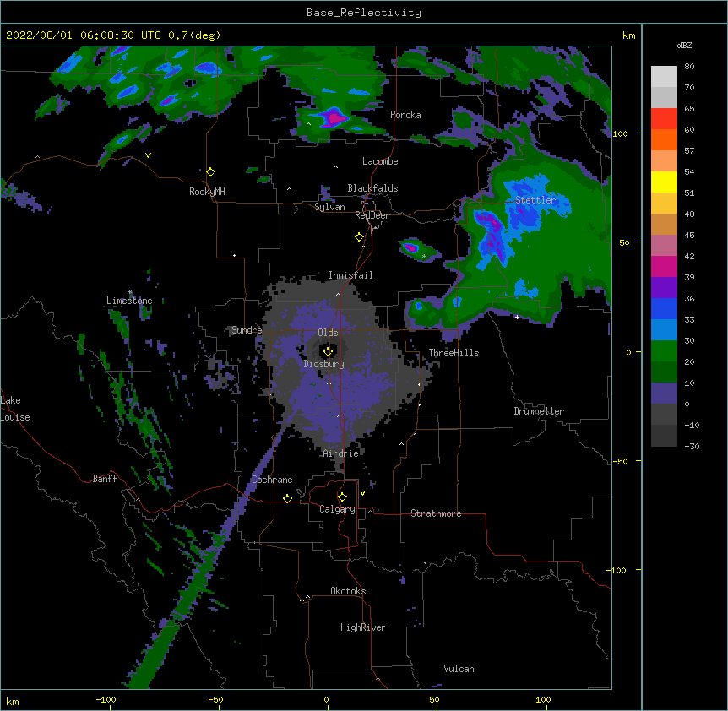This screenshot has height=711, width=728.
Task: Click the yellow V marker in the northwest
Action: (148, 155)
